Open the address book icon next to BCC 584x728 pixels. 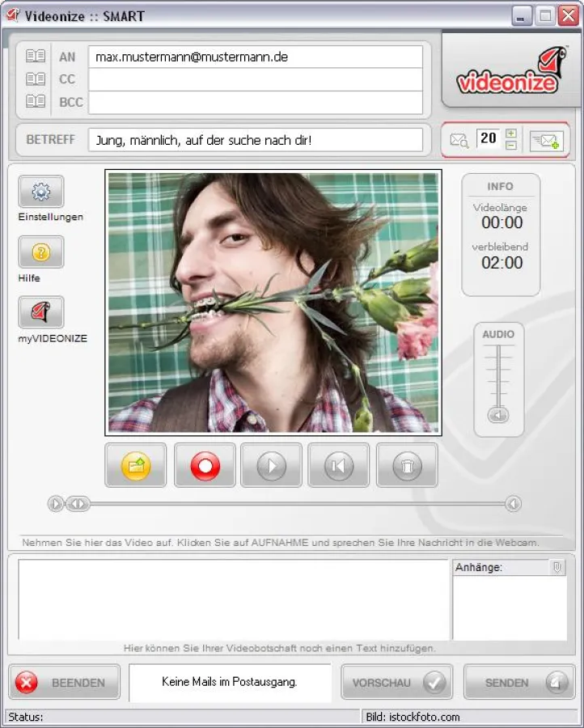click(36, 102)
